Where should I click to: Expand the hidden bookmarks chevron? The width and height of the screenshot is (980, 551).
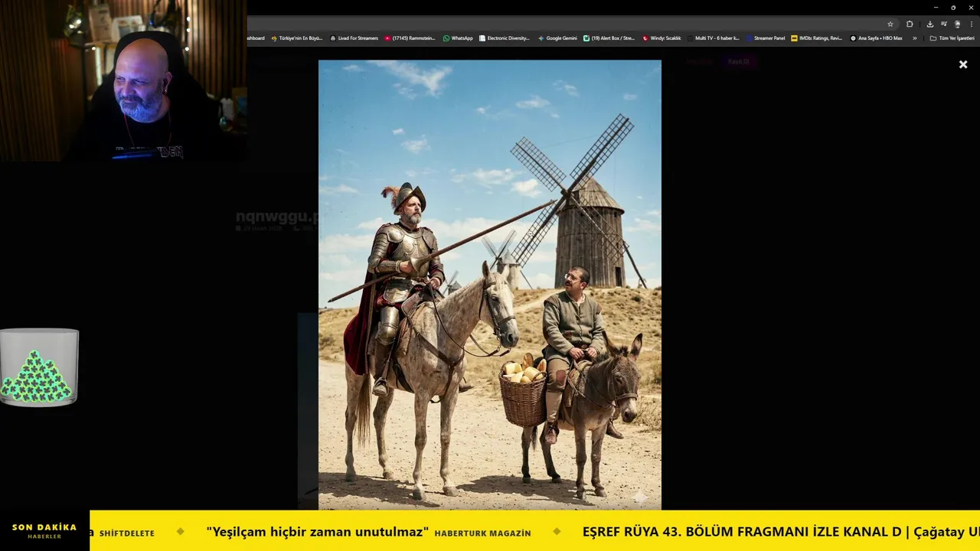(914, 38)
